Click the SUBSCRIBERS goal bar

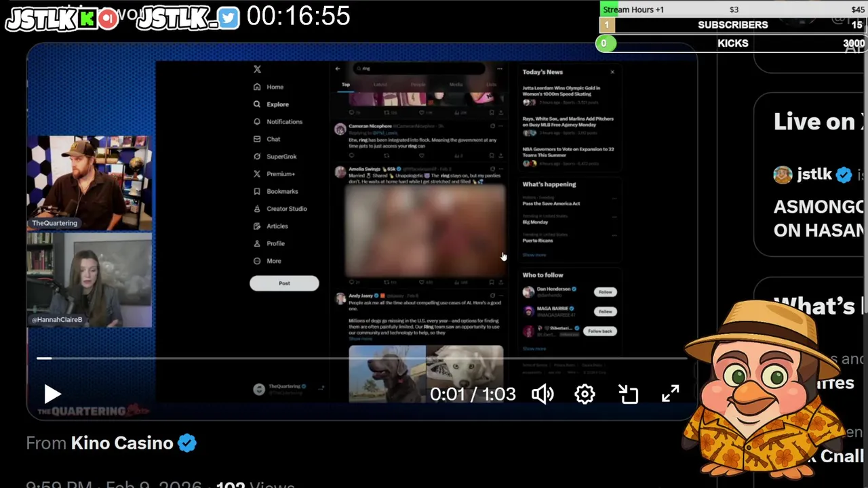point(734,25)
